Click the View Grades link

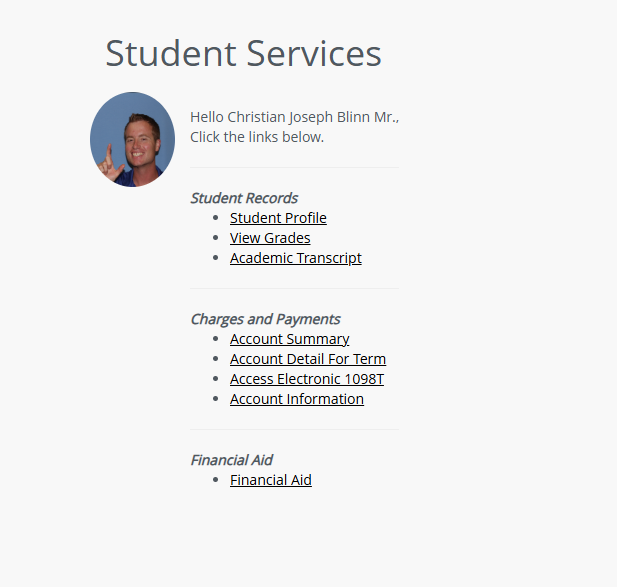point(270,238)
